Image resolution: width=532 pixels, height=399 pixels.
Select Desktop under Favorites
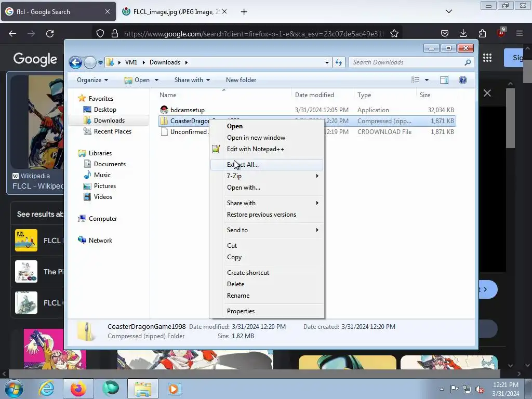coord(105,110)
